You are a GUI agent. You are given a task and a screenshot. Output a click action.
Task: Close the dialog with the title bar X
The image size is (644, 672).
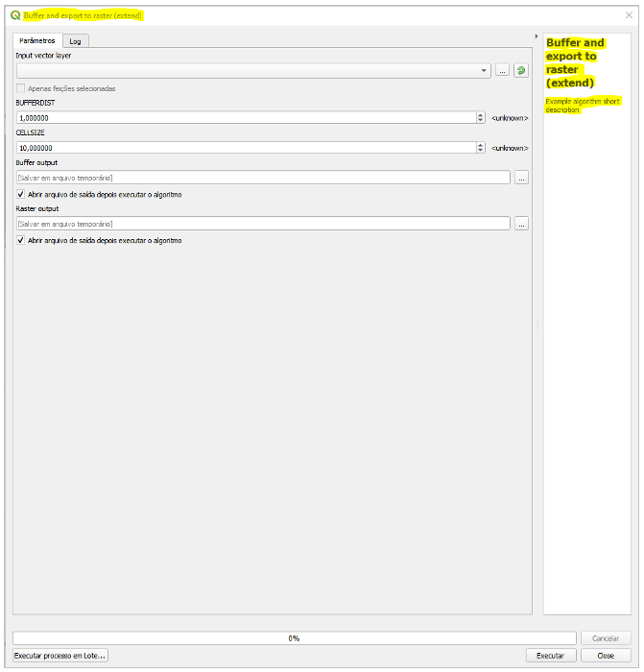[628, 15]
